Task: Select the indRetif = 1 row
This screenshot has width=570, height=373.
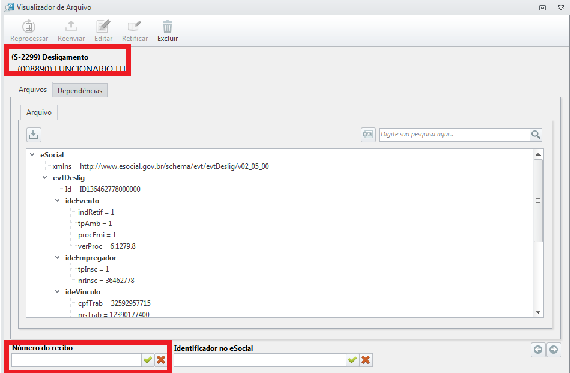Action: [96, 212]
